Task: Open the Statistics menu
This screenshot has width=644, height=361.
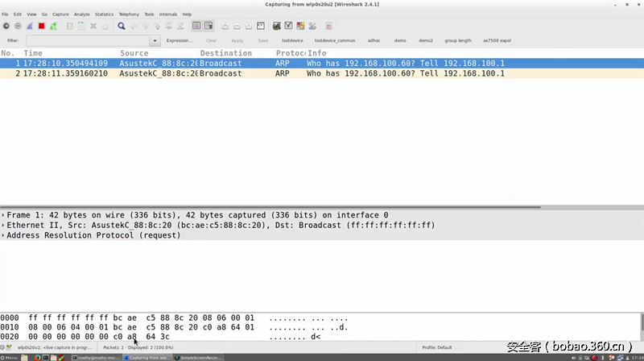Action: (105, 14)
